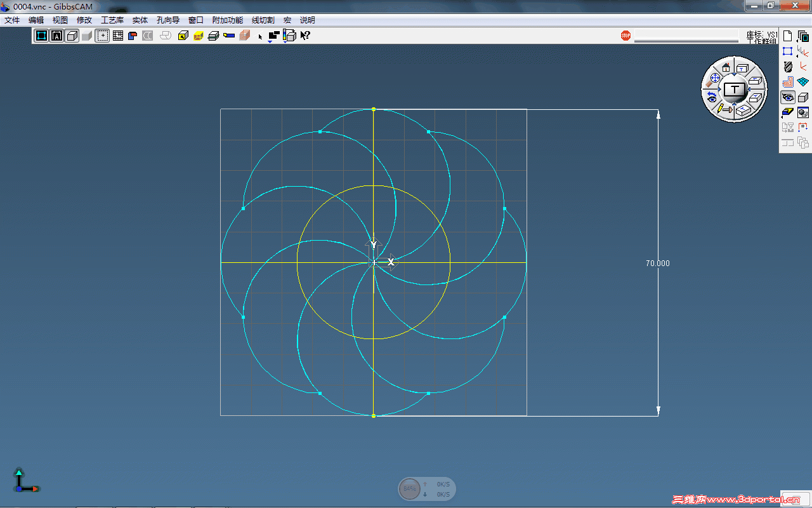The height and width of the screenshot is (508, 812).
Task: Open the render sphere window icon
Action: click(x=803, y=112)
